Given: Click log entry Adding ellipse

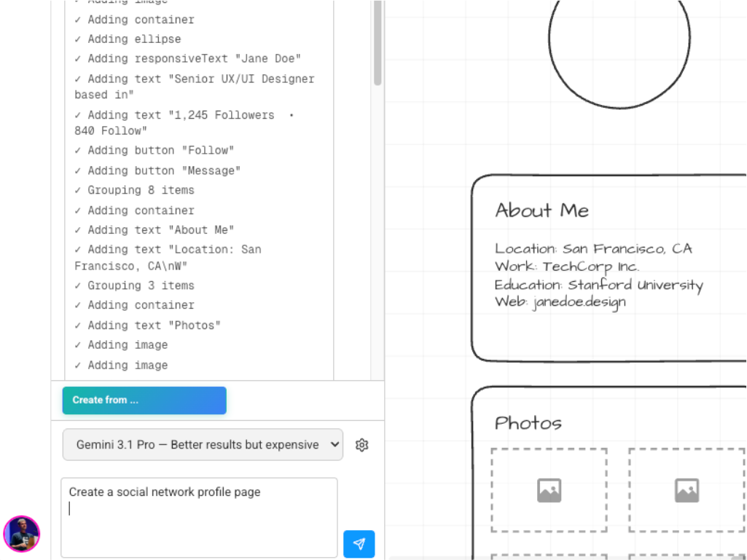Looking at the screenshot, I should (x=128, y=39).
